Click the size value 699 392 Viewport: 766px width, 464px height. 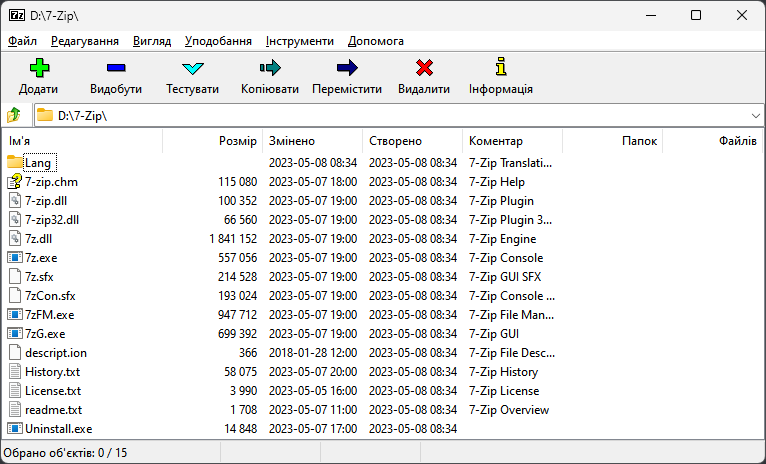point(237,334)
